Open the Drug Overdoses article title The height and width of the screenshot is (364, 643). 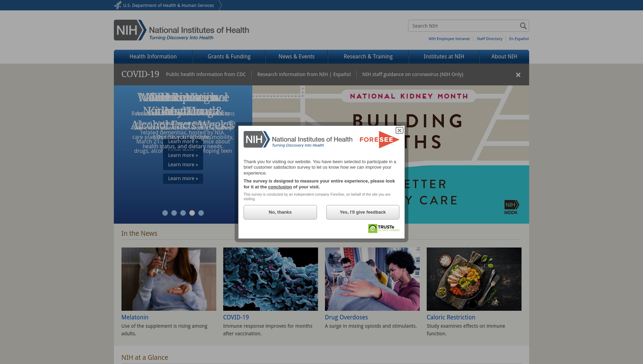[346, 317]
